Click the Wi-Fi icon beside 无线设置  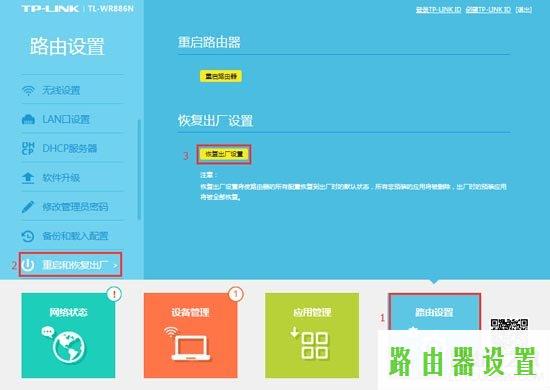(28, 90)
